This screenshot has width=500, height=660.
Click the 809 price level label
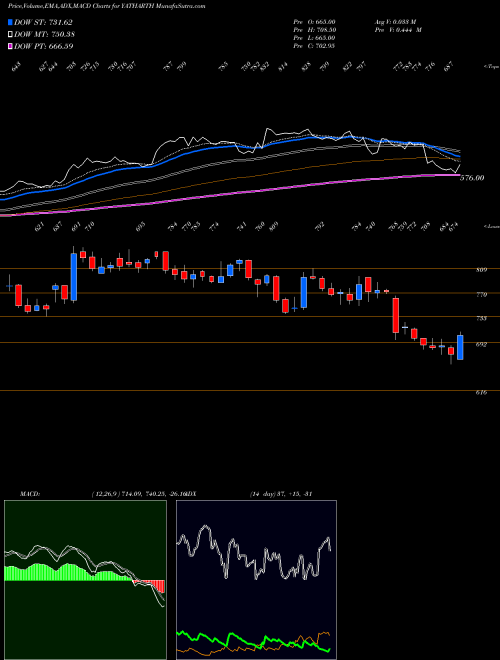click(482, 270)
